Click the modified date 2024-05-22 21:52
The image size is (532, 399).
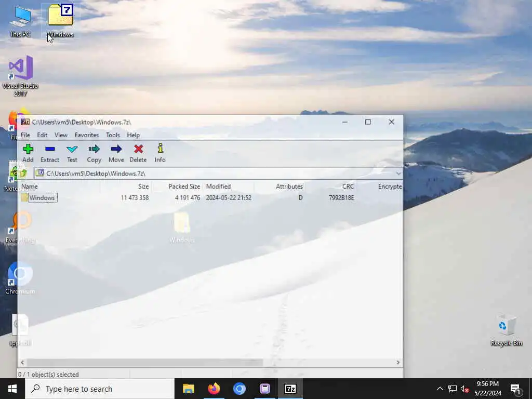229,198
